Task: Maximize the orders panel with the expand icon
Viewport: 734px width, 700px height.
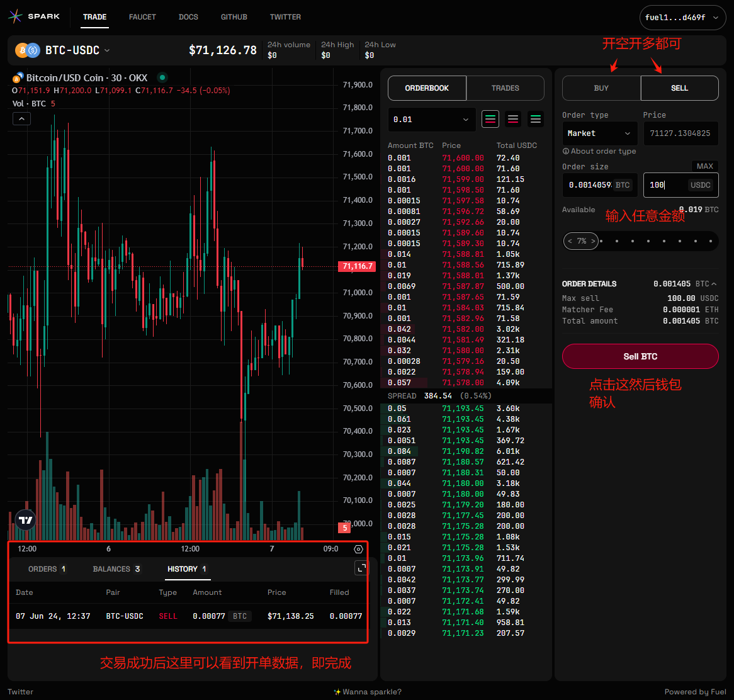Action: [x=361, y=568]
